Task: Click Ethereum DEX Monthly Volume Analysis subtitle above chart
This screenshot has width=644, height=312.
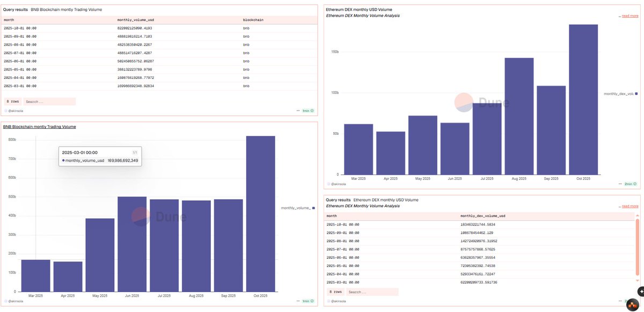Action: (x=363, y=16)
